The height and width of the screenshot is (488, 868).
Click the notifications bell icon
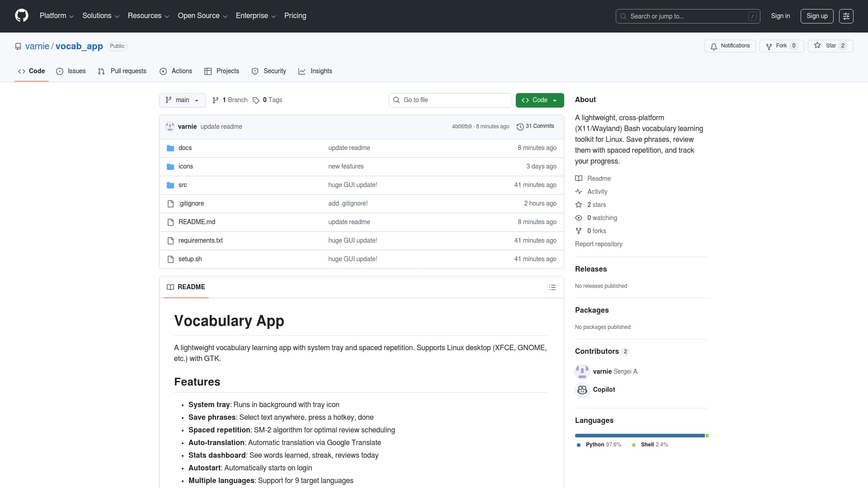click(713, 46)
